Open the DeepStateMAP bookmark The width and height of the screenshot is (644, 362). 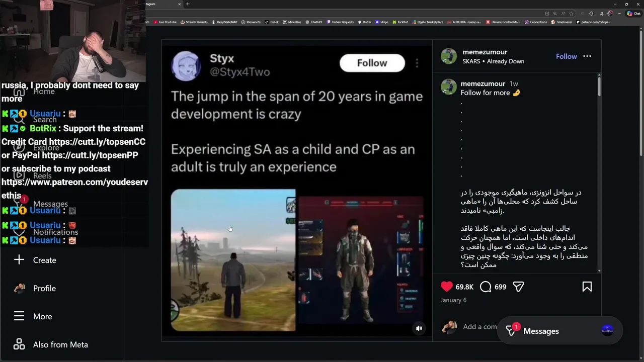(x=224, y=22)
